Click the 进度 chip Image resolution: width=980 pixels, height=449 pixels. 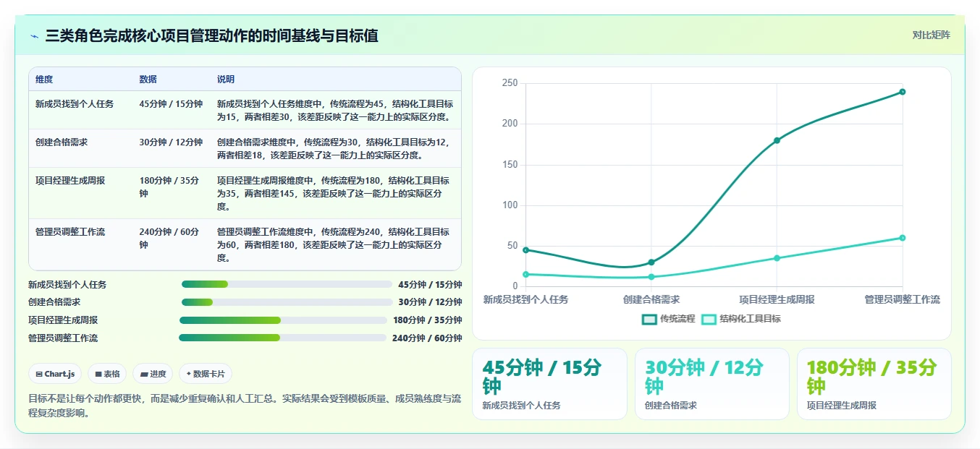(153, 374)
